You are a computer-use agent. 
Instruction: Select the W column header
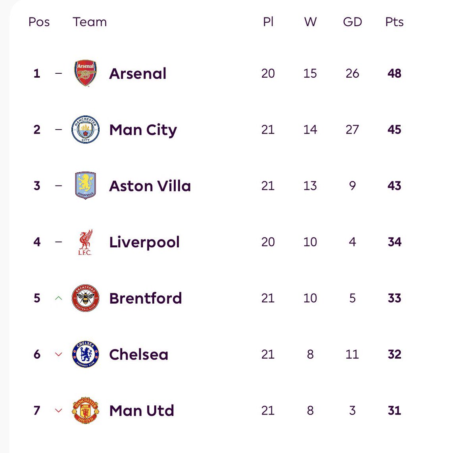pyautogui.click(x=310, y=22)
